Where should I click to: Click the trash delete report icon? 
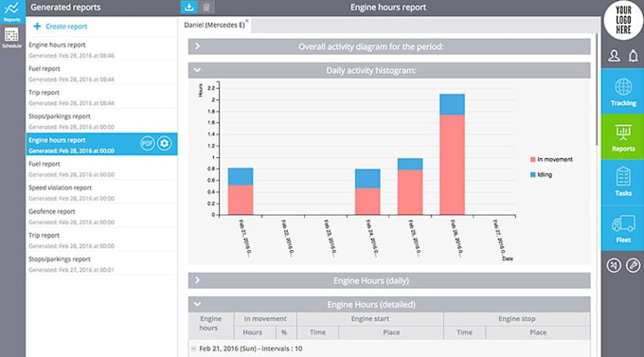tap(206, 7)
